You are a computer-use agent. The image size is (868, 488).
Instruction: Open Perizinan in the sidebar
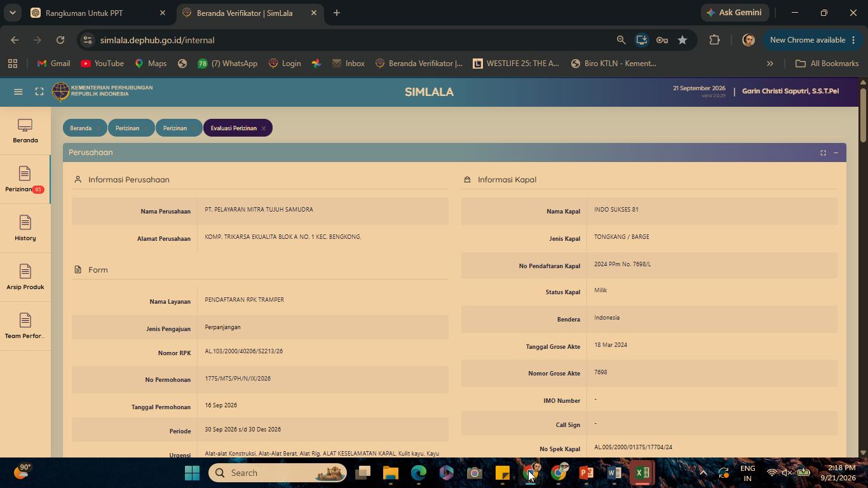[25, 180]
